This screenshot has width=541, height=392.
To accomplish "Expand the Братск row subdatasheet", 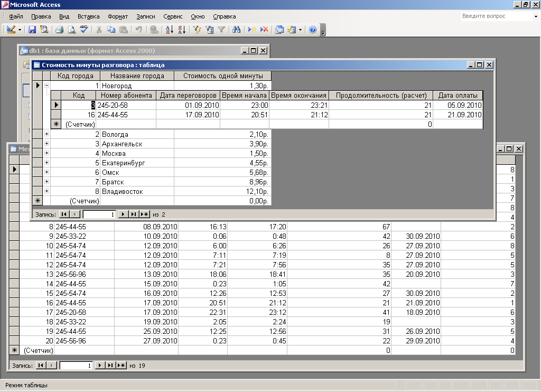I will [x=46, y=182].
